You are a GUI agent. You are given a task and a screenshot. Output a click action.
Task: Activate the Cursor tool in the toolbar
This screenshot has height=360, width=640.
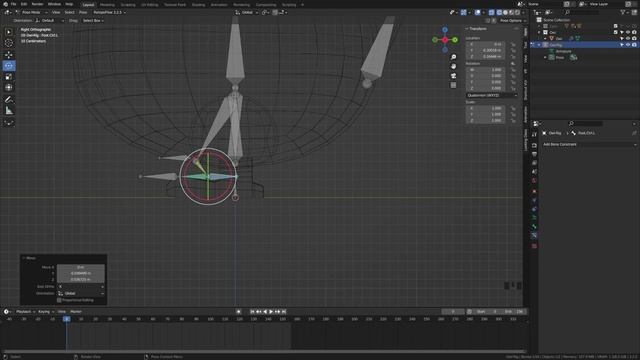pos(9,43)
